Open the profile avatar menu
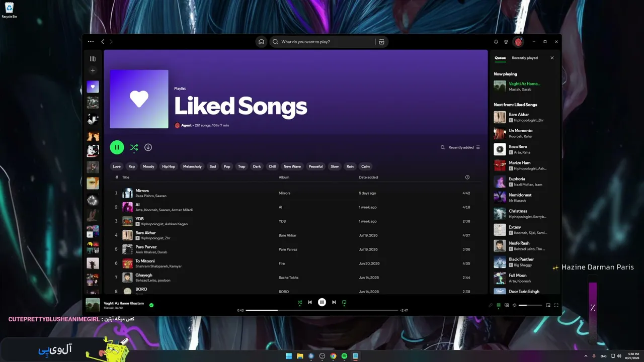This screenshot has height=362, width=644. pos(518,42)
